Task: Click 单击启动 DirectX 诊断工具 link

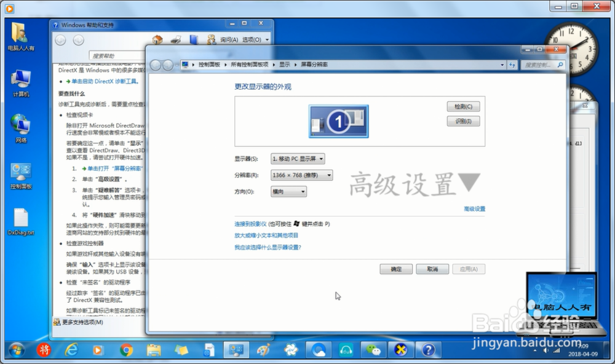Action: tap(105, 82)
